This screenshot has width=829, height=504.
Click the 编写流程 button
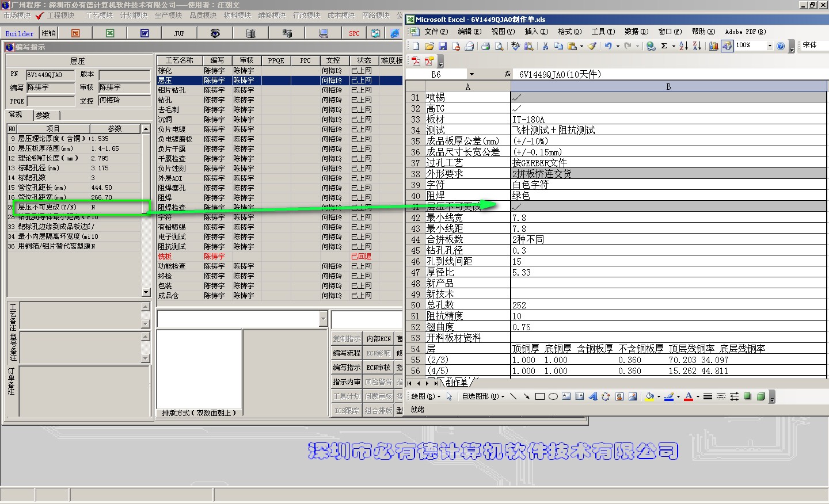pyautogui.click(x=347, y=353)
